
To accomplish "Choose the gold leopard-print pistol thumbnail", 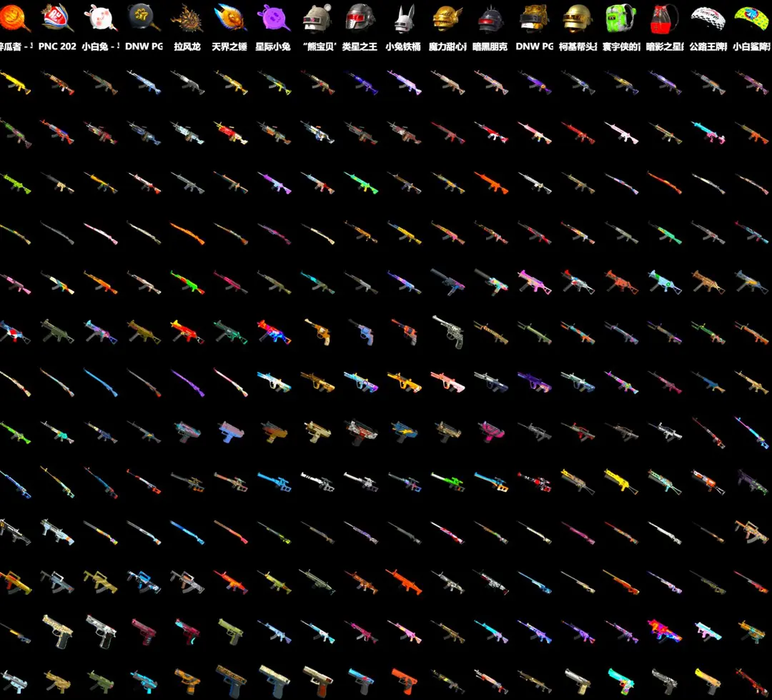I will pos(57,629).
